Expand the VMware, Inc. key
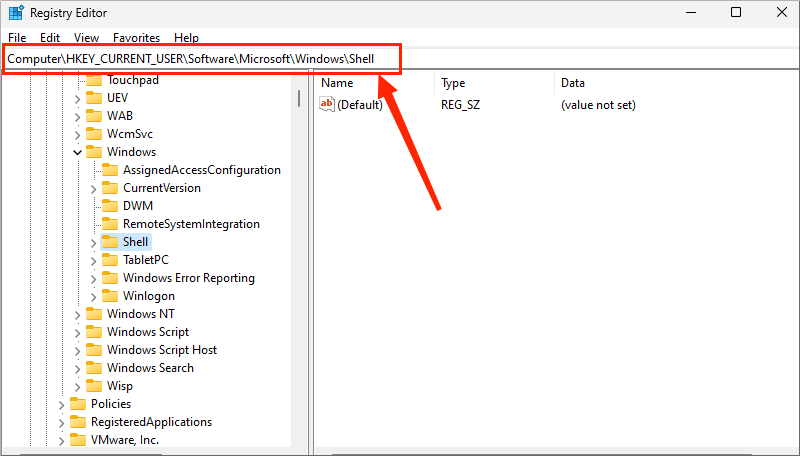This screenshot has width=800, height=456. 61,441
